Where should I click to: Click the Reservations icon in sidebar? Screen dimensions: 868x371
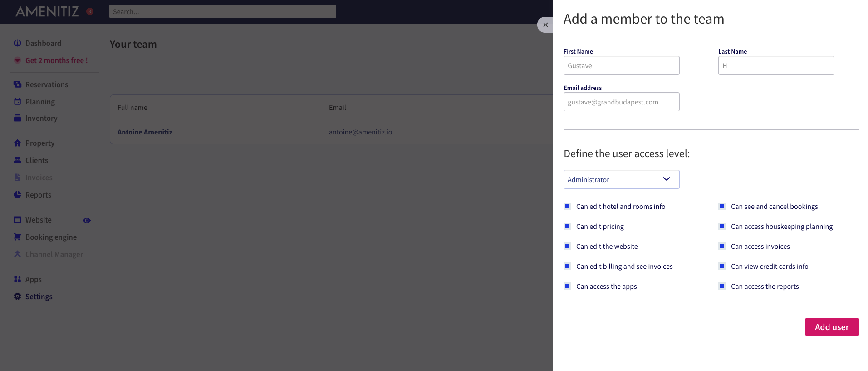tap(17, 84)
